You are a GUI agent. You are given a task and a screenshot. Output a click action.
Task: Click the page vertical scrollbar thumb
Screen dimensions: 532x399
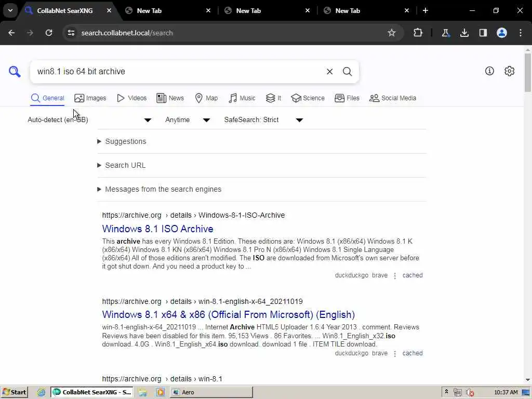tap(528, 72)
